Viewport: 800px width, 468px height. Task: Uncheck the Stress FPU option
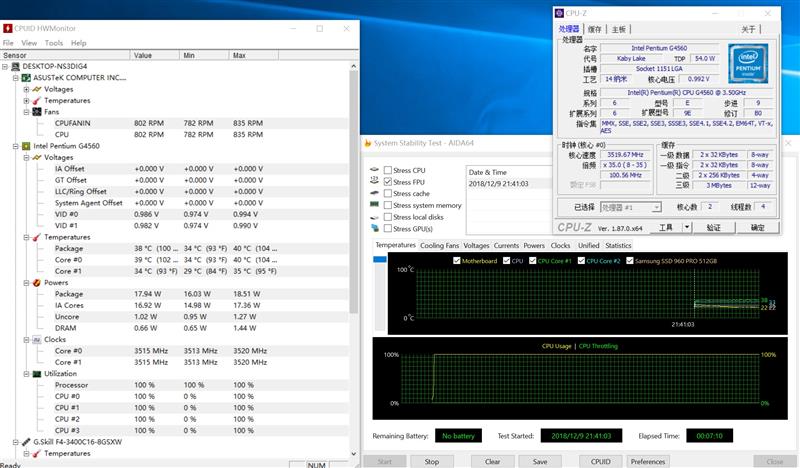pyautogui.click(x=388, y=182)
